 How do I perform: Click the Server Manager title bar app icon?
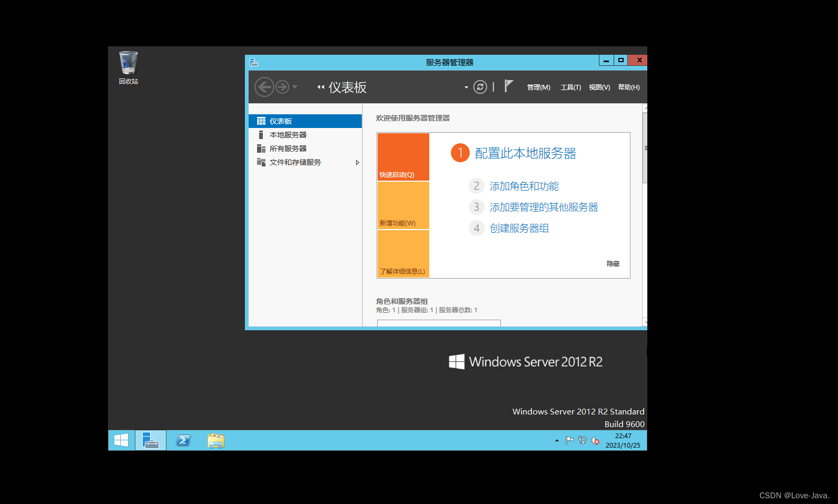coord(254,62)
